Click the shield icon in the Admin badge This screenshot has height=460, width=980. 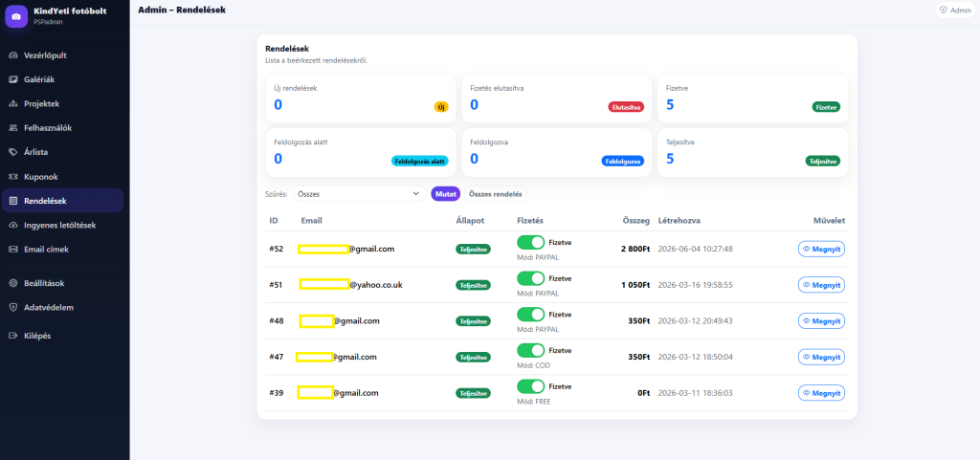tap(944, 10)
